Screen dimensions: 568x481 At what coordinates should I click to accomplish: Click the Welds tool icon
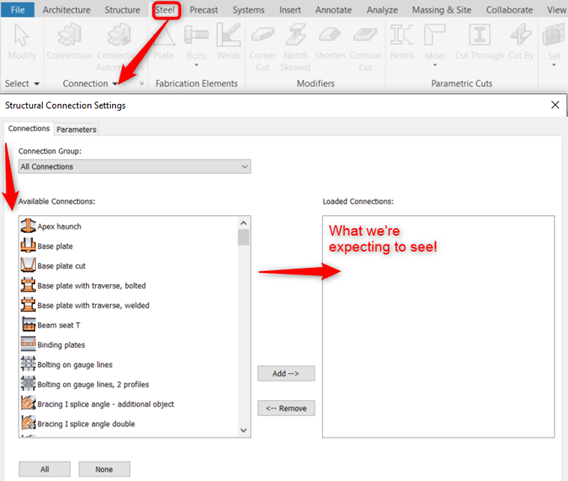click(229, 35)
